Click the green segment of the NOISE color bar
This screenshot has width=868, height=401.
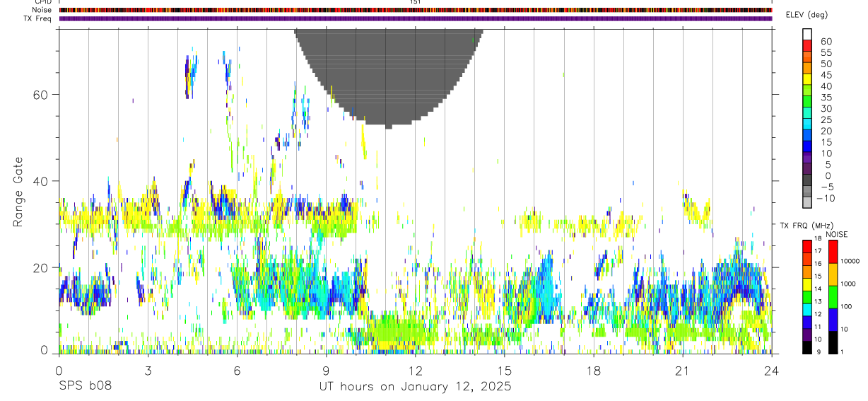(833, 297)
